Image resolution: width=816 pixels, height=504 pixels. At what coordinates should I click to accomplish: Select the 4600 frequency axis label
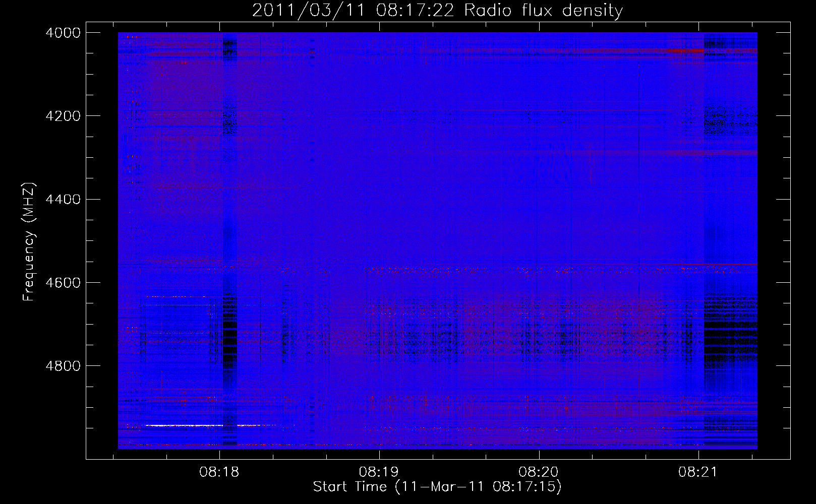coord(63,283)
